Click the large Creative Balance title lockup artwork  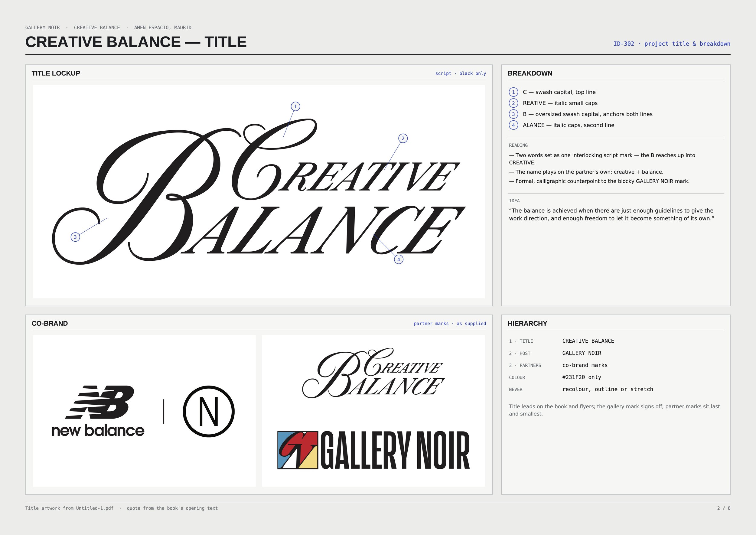click(x=259, y=192)
